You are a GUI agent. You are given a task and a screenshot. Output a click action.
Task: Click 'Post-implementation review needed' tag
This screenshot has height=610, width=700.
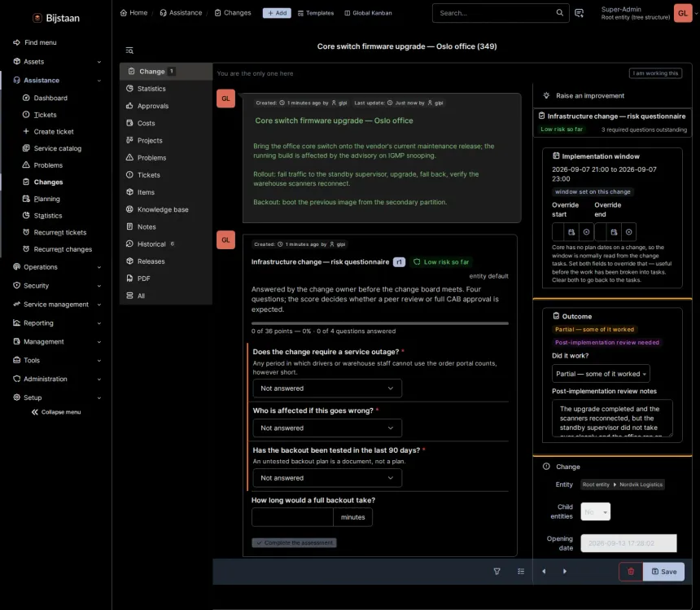point(607,343)
